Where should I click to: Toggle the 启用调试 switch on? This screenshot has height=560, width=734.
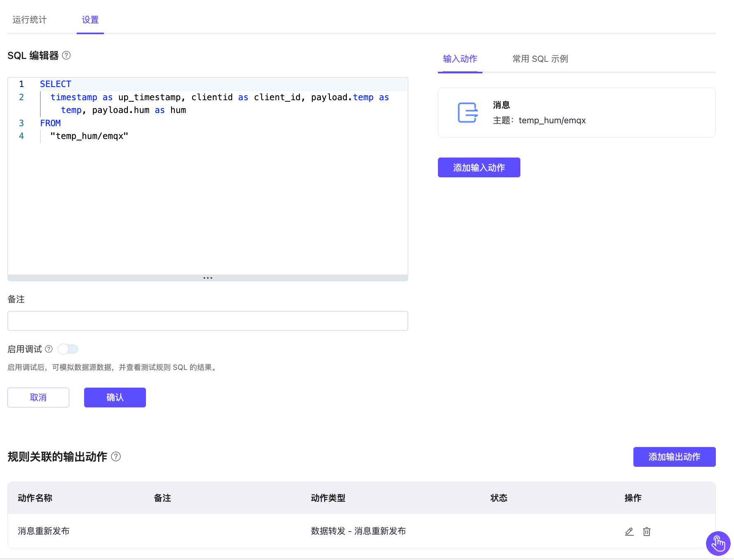[68, 349]
